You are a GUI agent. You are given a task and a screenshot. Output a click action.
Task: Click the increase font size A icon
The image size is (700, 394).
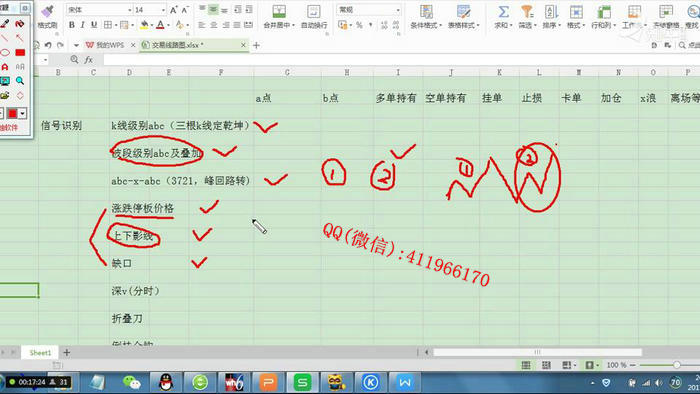(173, 10)
